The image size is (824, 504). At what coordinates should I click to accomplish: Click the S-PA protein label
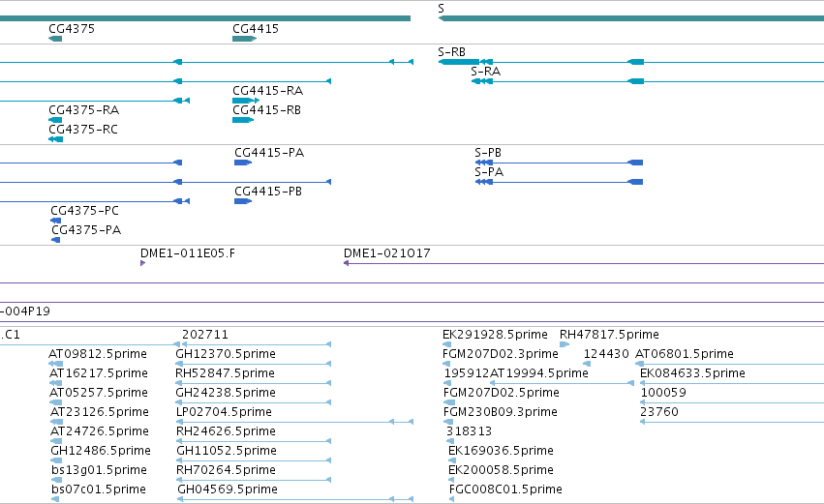tap(489, 172)
